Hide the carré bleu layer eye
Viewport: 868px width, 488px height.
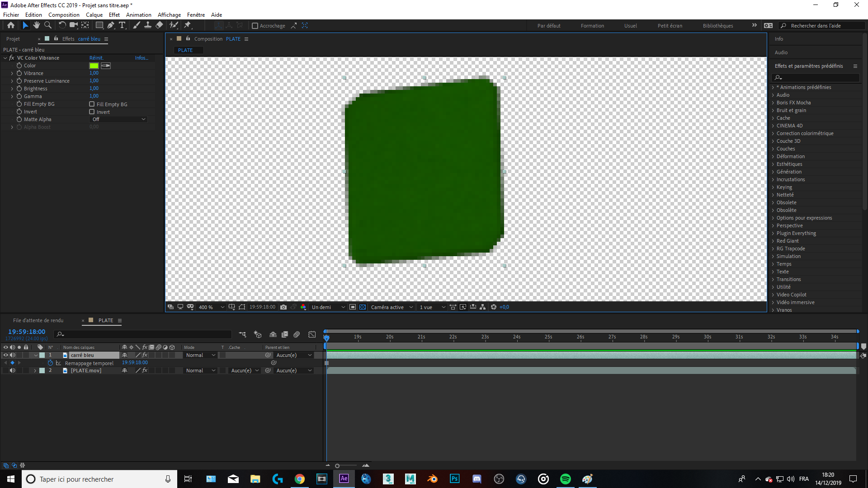coord(5,355)
